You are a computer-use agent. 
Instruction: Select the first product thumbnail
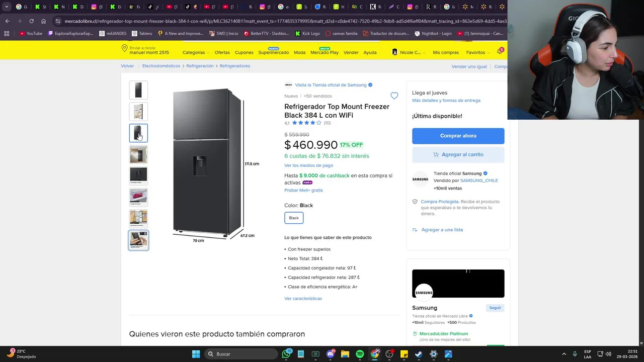click(x=138, y=90)
